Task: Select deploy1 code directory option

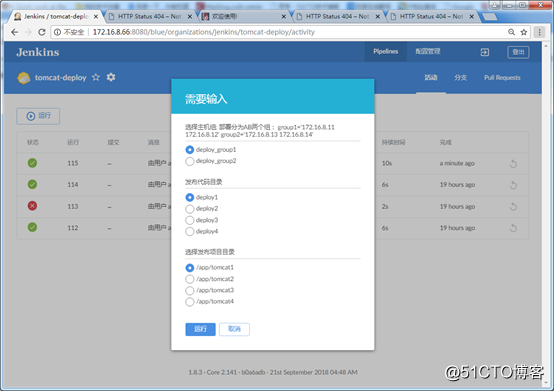Action: (190, 197)
